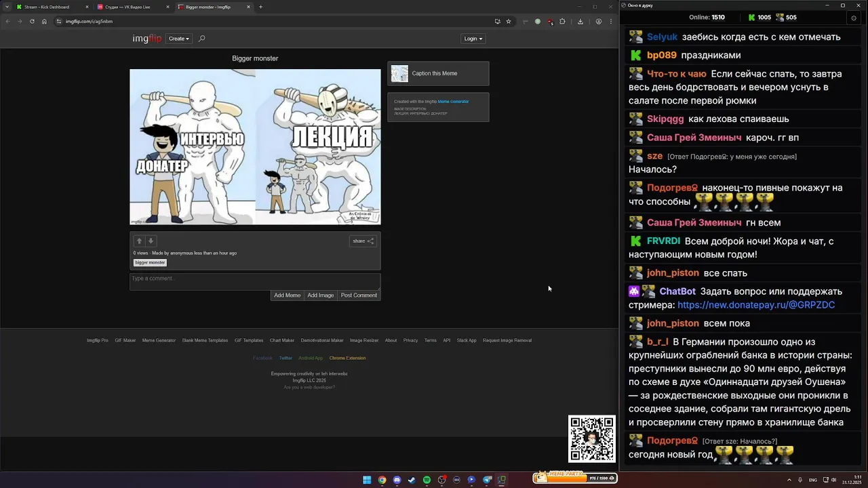Image resolution: width=868 pixels, height=488 pixels.
Task: Open the browser extensions puzzle icon
Action: click(562, 21)
